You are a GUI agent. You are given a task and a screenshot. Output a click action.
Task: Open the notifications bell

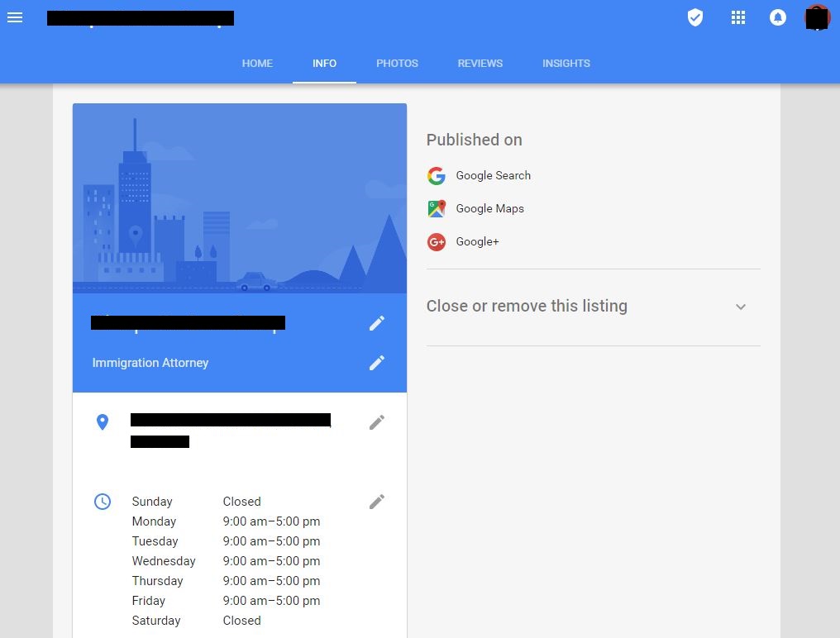point(777,17)
